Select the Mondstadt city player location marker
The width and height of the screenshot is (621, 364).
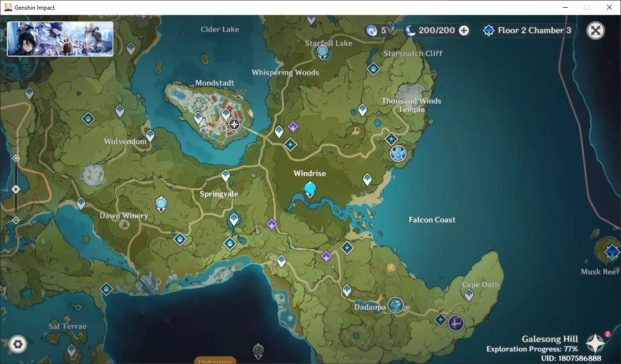click(234, 124)
